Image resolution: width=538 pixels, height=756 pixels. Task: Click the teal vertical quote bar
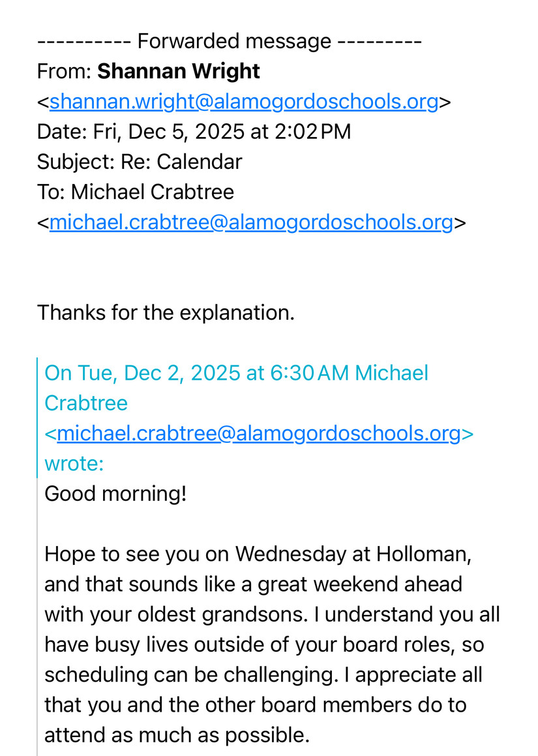coord(38,417)
